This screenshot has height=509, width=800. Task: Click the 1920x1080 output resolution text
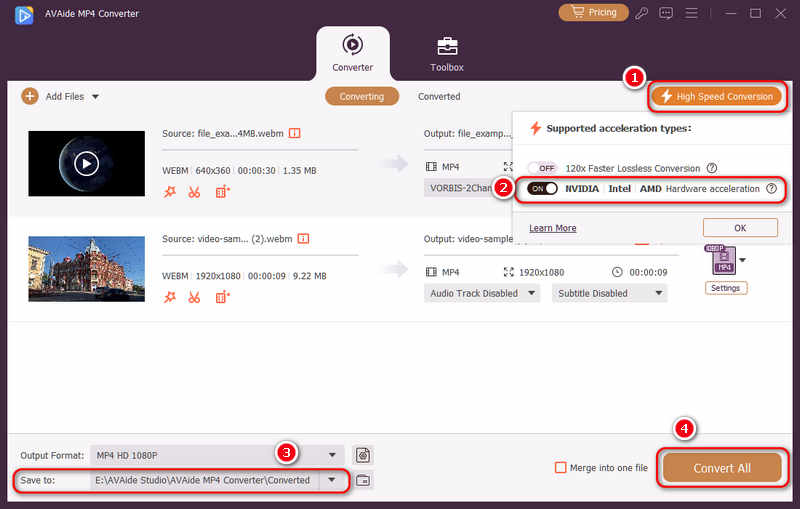click(x=541, y=272)
